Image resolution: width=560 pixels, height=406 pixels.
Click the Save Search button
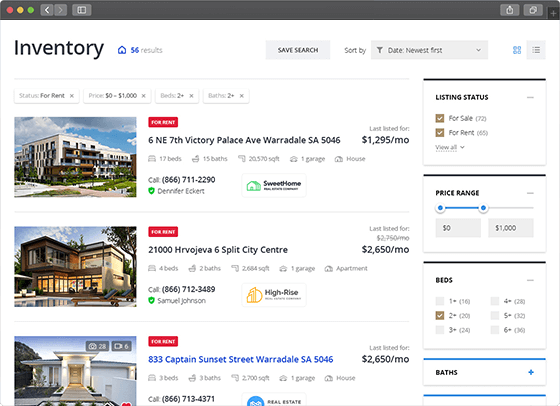pyautogui.click(x=298, y=50)
